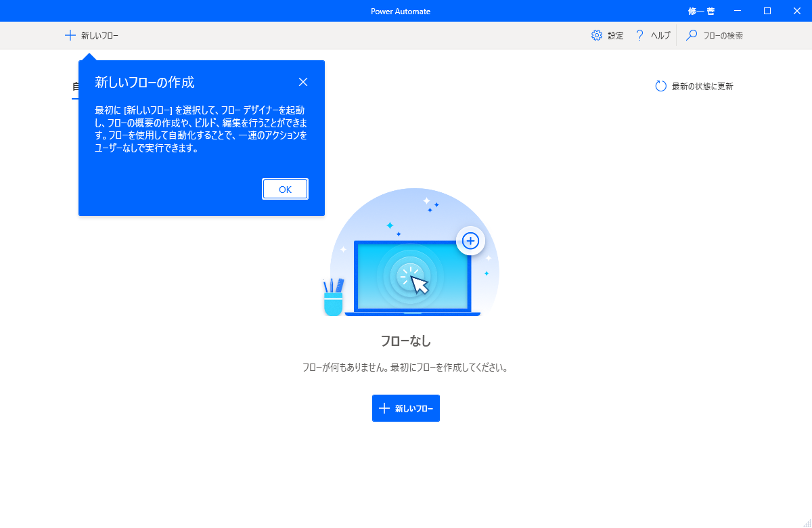
Task: Close the Power Automate window
Action: pos(797,11)
